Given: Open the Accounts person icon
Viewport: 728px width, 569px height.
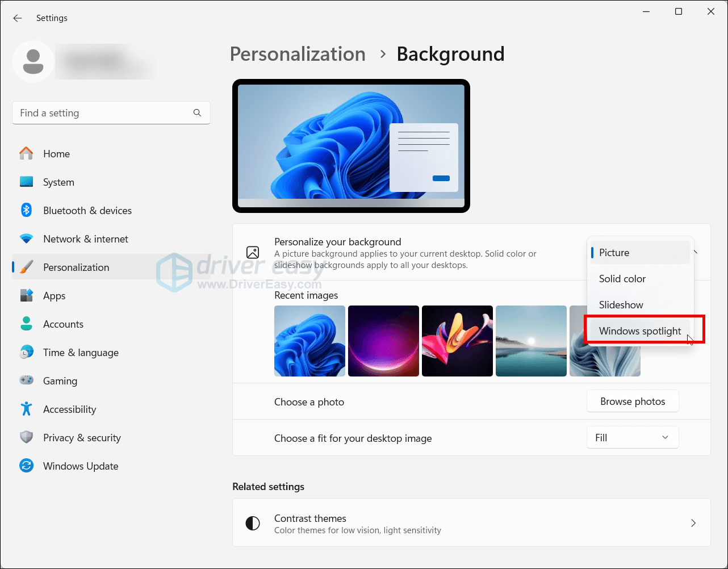Looking at the screenshot, I should click(x=26, y=324).
